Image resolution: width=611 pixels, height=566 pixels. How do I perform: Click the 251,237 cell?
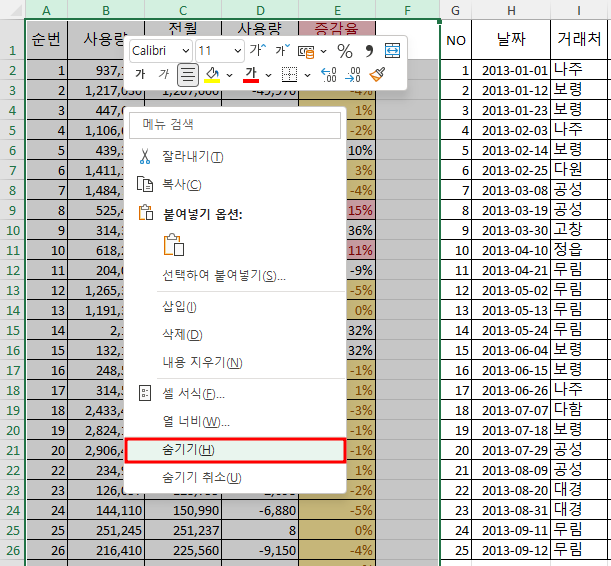coord(183,530)
